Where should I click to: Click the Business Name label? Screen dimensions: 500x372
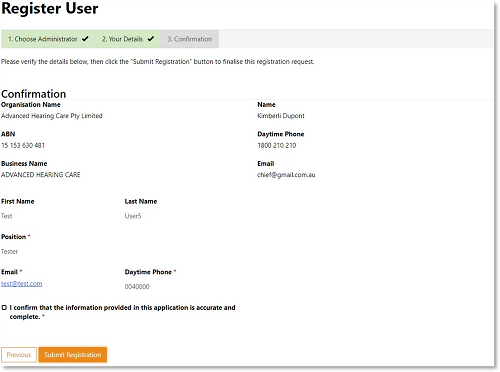(x=24, y=164)
